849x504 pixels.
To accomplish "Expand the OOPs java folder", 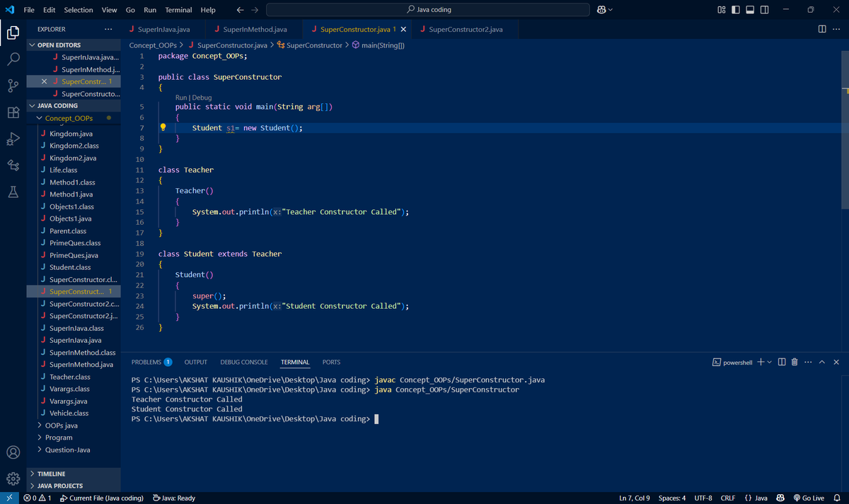I will tap(74, 426).
